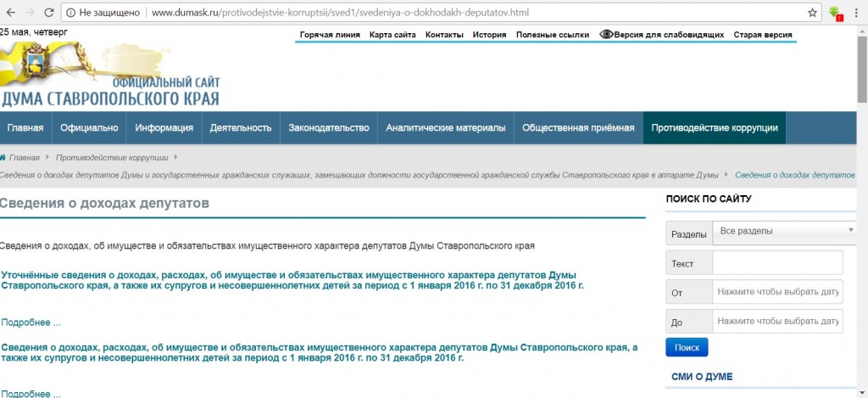Click Подробнее under Уточнённые сведения
Screen dimensions: 868x398
pos(31,322)
